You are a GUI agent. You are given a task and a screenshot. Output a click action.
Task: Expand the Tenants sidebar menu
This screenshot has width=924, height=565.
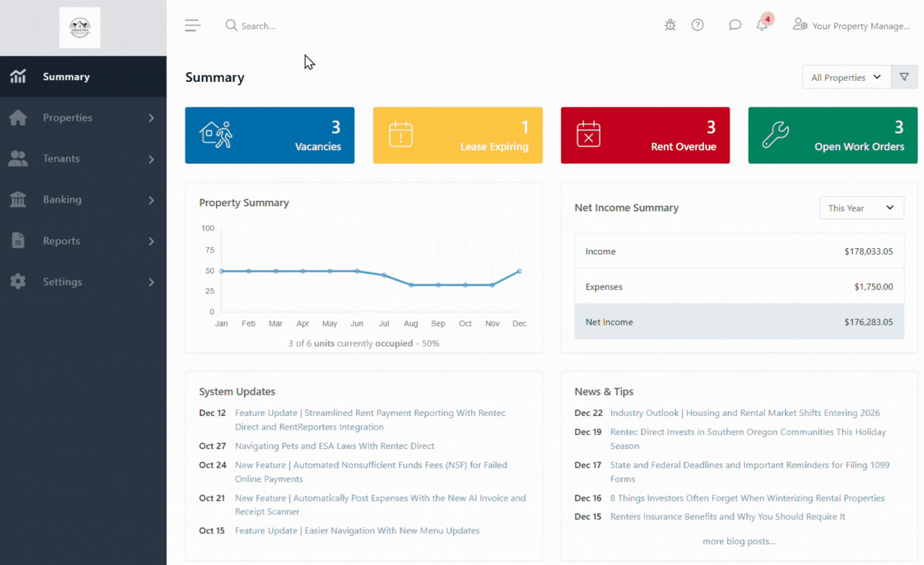point(83,159)
